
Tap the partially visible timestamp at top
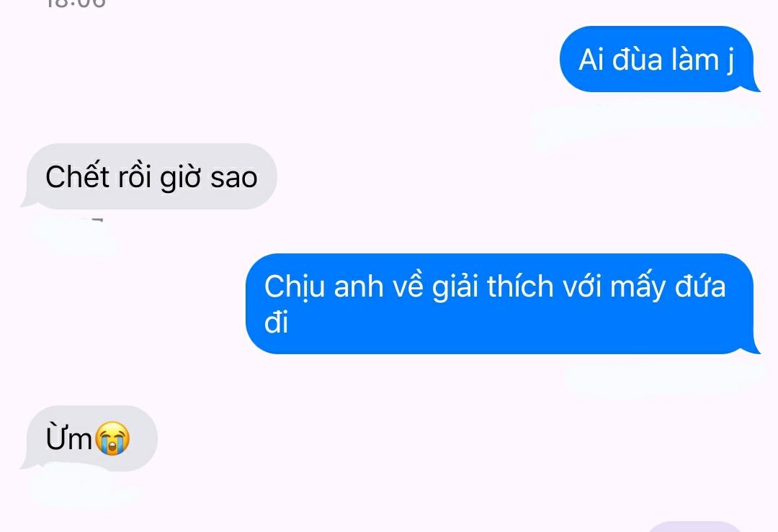[76, 4]
